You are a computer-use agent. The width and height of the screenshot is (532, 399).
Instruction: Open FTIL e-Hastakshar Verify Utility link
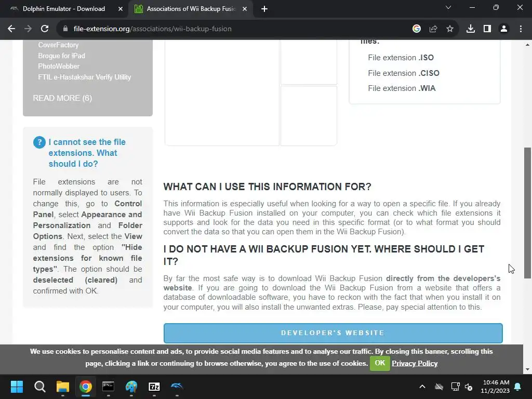[x=85, y=77]
